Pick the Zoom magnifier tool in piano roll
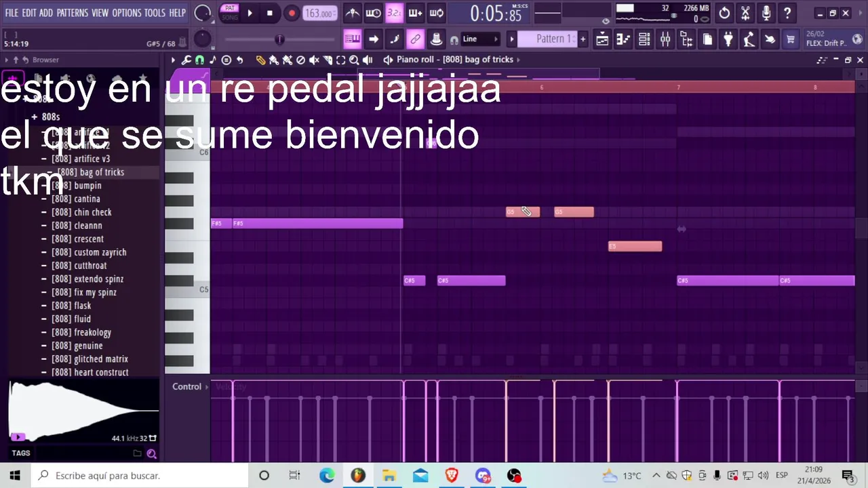The image size is (868, 488). pyautogui.click(x=354, y=60)
